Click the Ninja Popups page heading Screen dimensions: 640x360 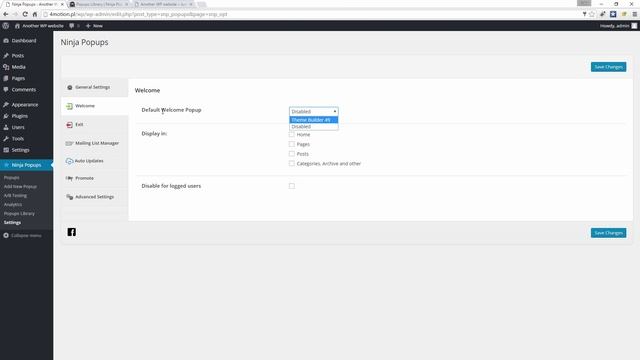84,42
